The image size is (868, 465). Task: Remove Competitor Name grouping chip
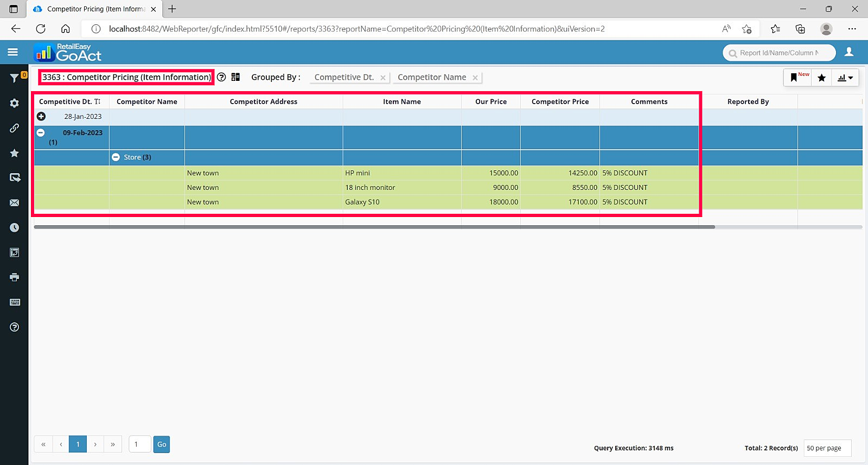(475, 78)
